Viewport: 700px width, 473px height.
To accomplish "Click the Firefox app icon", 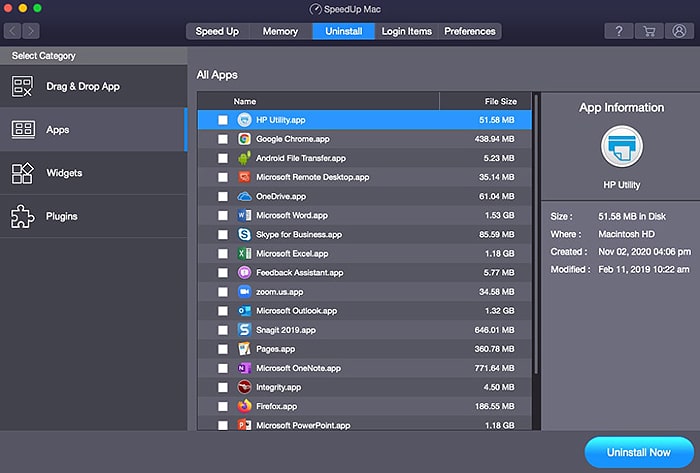I will (x=244, y=406).
